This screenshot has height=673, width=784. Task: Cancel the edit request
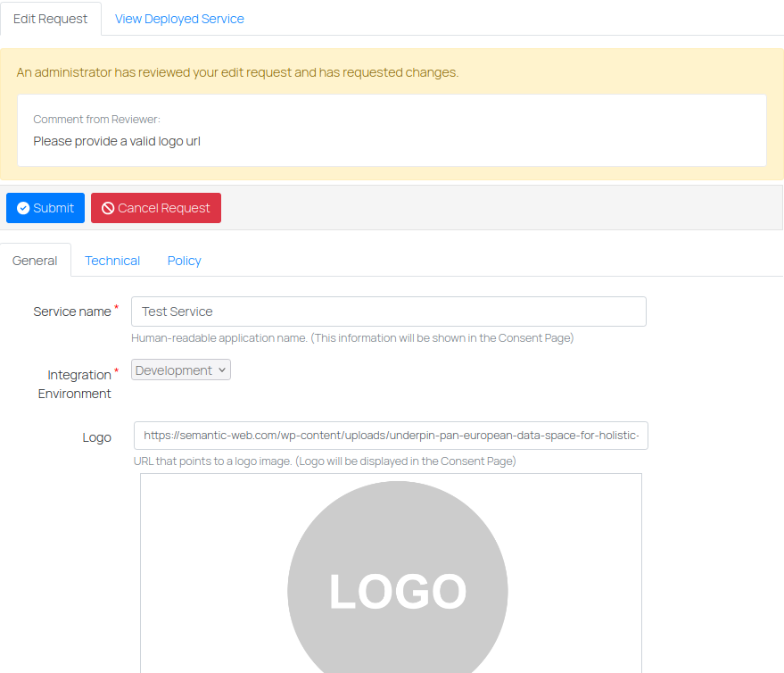point(156,208)
